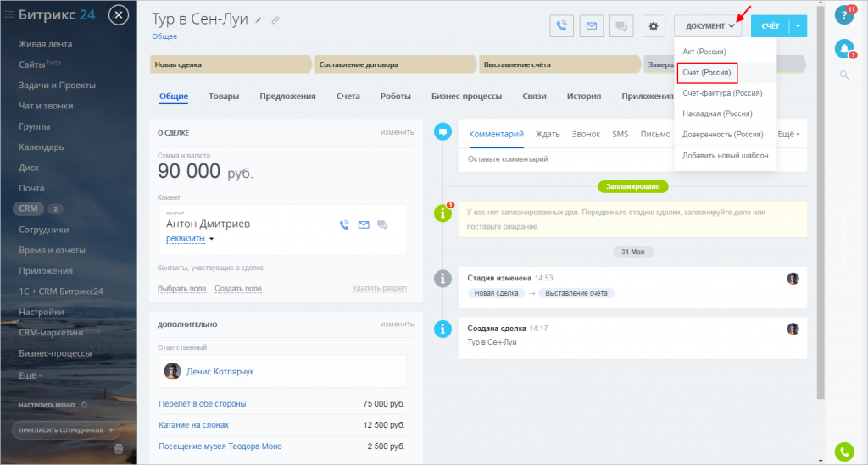Screen dimensions: 868x465
Task: Click user avatar in Стадия изменена entry
Action: [x=793, y=278]
